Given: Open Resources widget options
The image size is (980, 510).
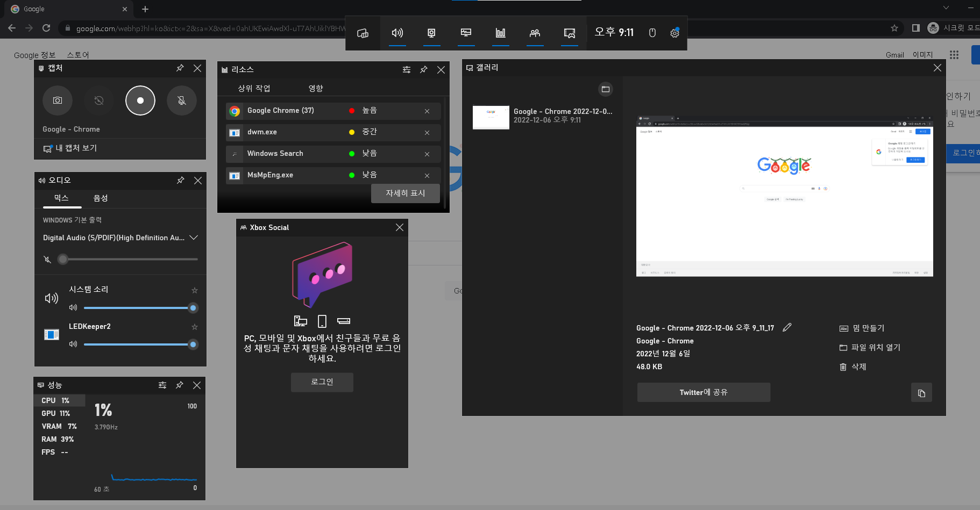Looking at the screenshot, I should [407, 70].
